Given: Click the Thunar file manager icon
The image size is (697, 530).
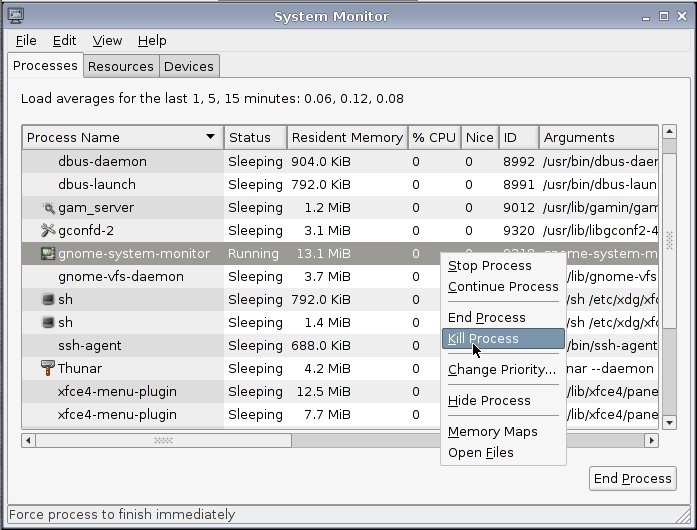Looking at the screenshot, I should tap(48, 368).
